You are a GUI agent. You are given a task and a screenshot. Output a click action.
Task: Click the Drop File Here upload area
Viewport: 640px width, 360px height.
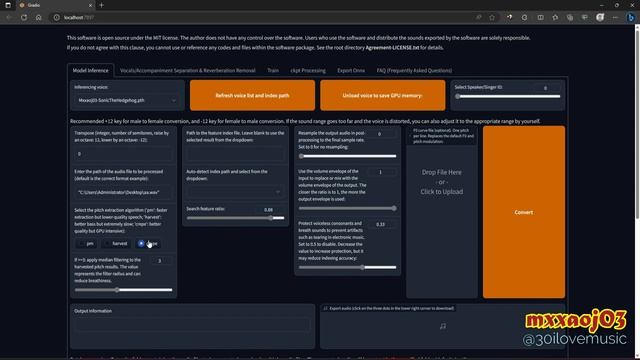pos(442,182)
